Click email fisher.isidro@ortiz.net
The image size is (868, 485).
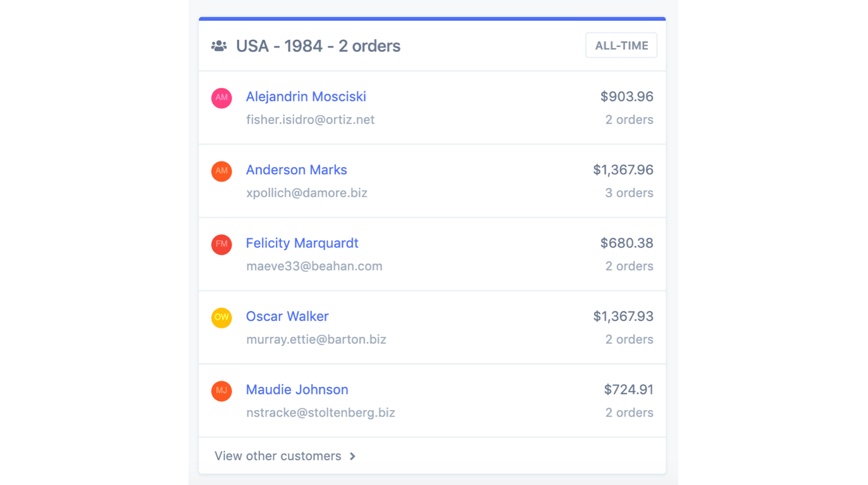click(310, 120)
